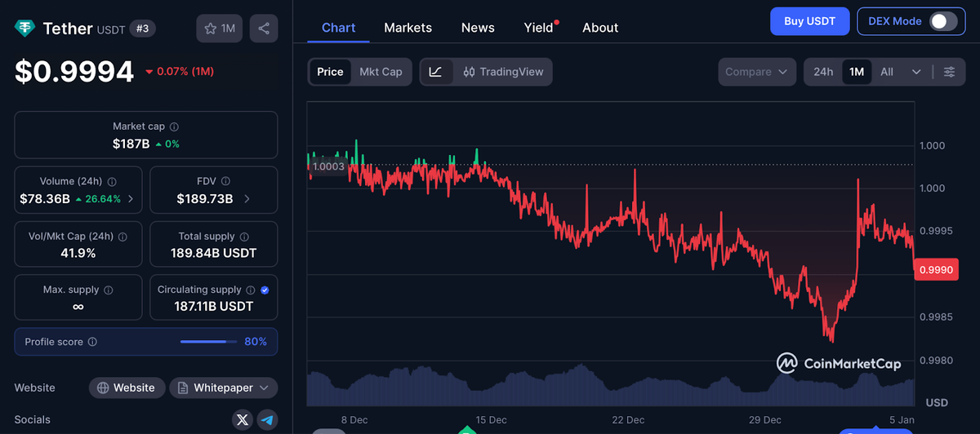Expand more time ranges chevron

coord(916,72)
